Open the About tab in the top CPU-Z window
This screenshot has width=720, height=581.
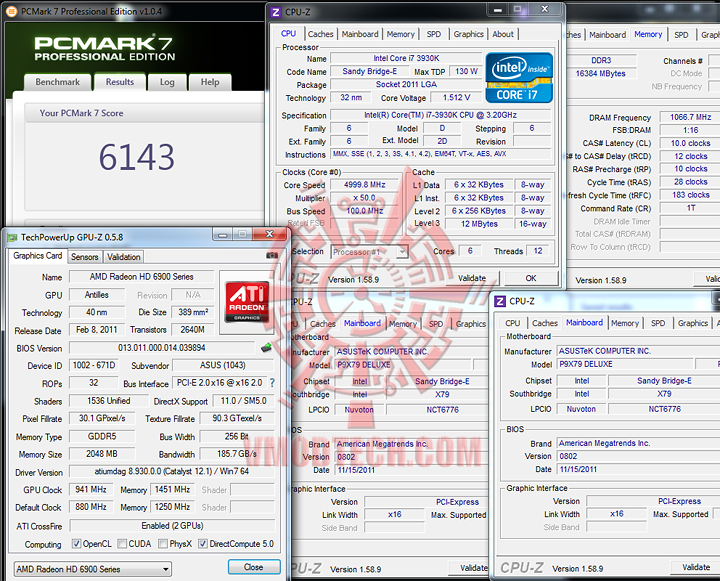[503, 34]
